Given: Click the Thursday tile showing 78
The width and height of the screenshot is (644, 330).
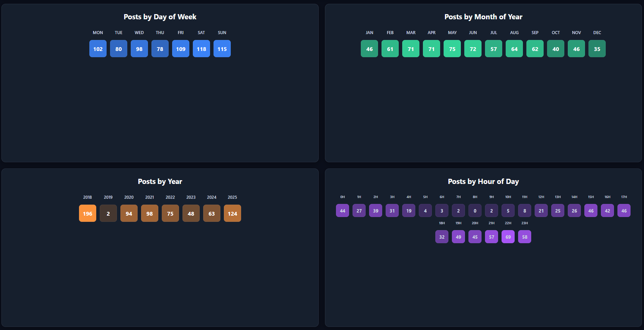Looking at the screenshot, I should pos(160,49).
